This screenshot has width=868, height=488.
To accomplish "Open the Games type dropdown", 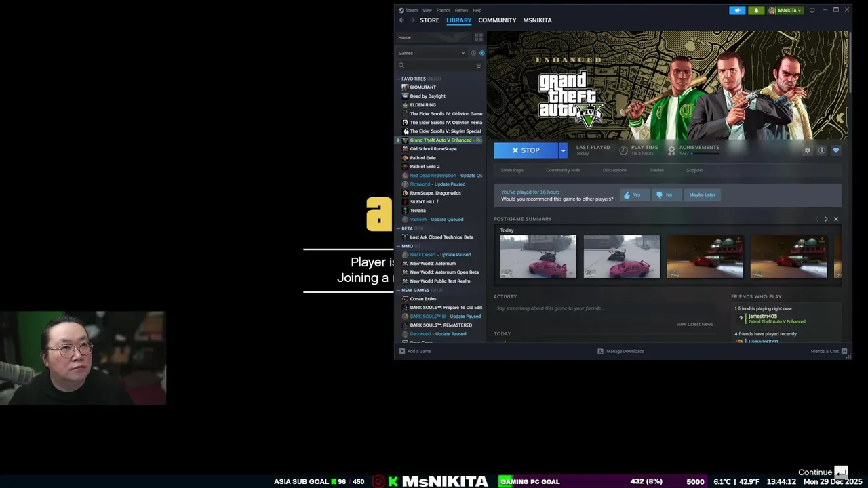I will (433, 53).
